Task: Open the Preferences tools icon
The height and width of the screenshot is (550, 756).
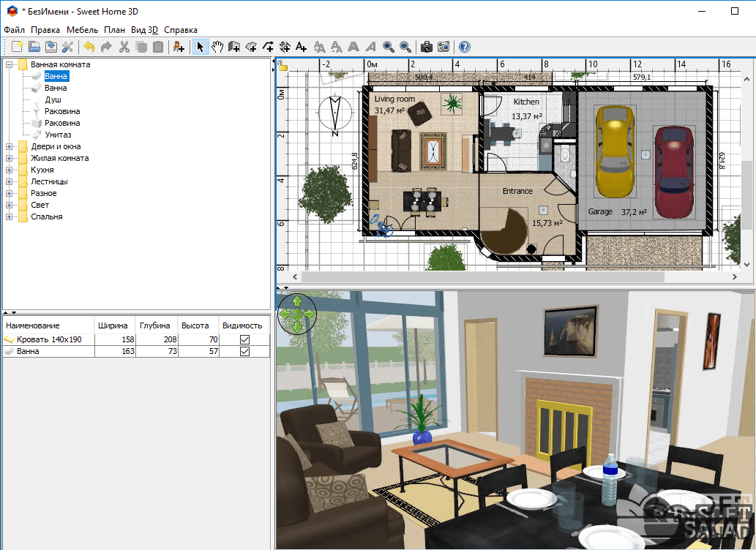Action: tap(68, 48)
